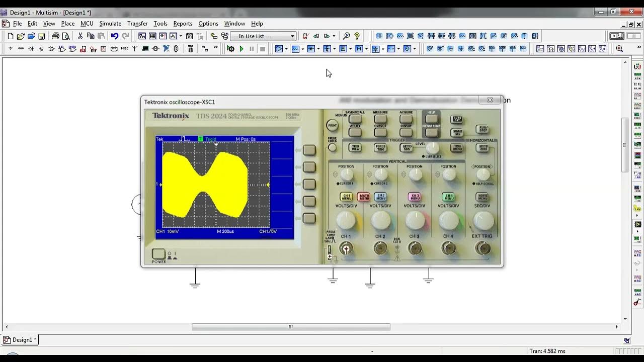644x362 pixels.
Task: Click CH 1 VOLTS/DIV knob
Action: [x=346, y=221]
